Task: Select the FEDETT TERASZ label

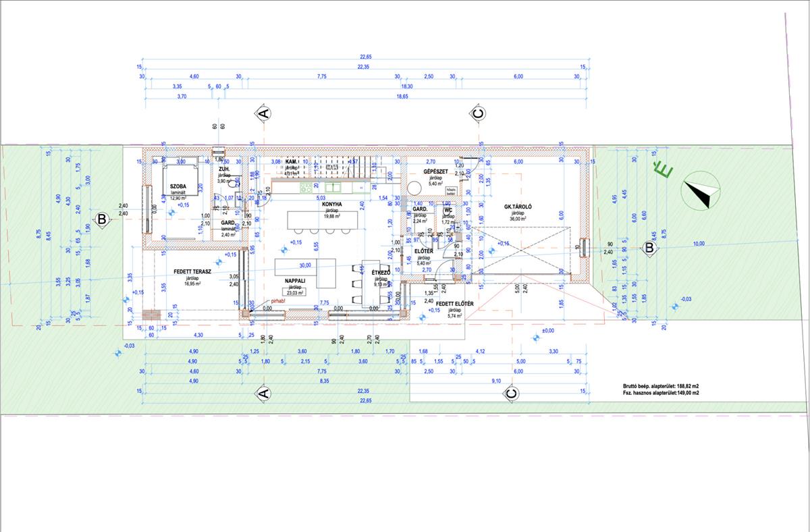Action: point(192,271)
